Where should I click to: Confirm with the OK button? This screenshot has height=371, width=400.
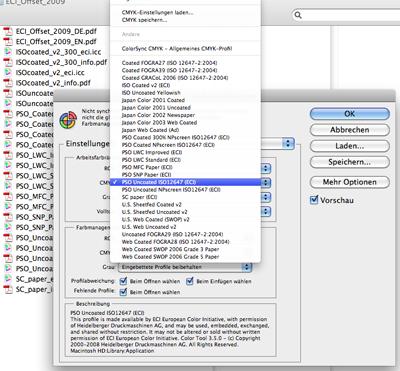pos(350,114)
